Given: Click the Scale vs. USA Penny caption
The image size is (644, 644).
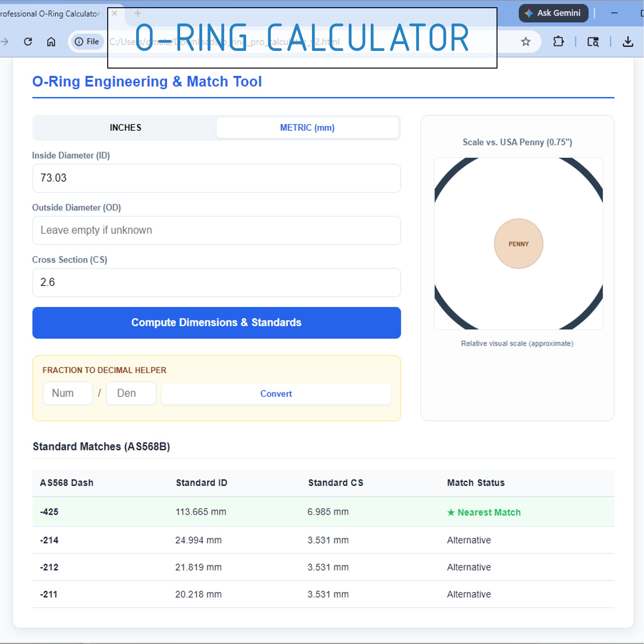Looking at the screenshot, I should coord(517,142).
